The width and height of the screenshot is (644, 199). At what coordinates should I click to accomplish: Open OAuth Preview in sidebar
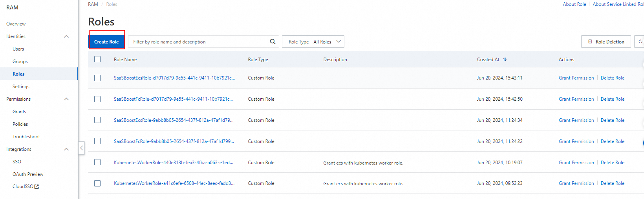pos(28,174)
